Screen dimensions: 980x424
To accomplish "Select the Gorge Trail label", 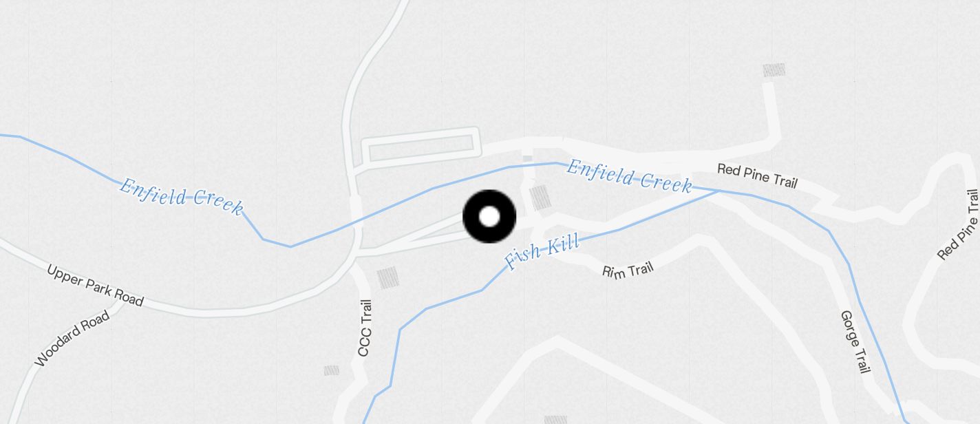I will pos(853,342).
